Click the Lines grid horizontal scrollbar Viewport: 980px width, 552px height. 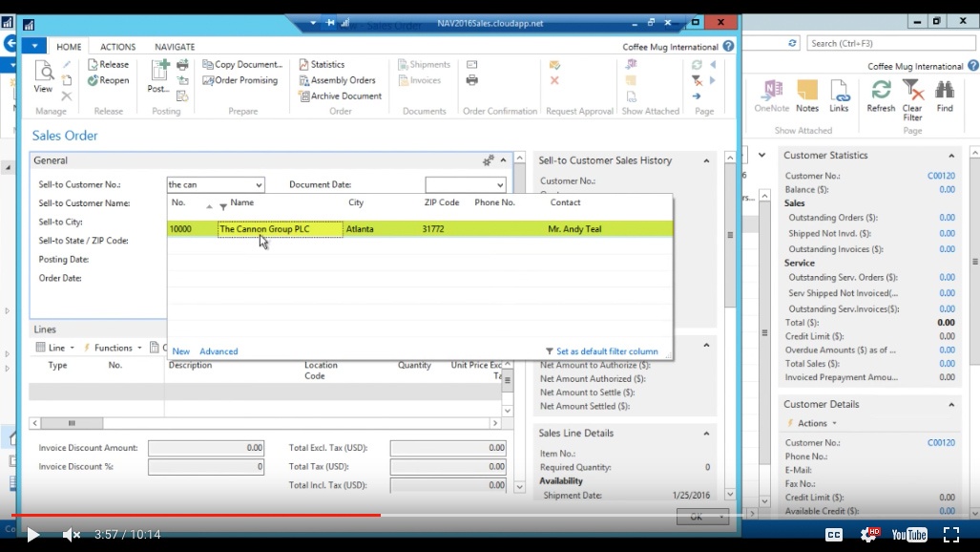(x=265, y=423)
